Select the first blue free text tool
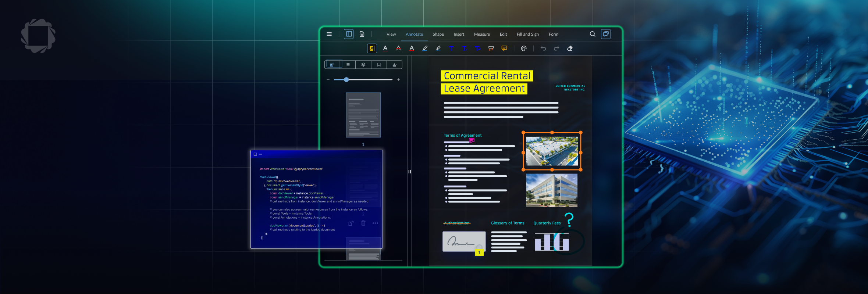 pyautogui.click(x=451, y=49)
